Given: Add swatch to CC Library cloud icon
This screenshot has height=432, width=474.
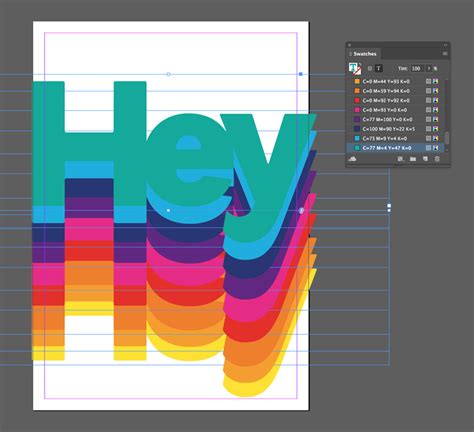Looking at the screenshot, I should [x=352, y=159].
